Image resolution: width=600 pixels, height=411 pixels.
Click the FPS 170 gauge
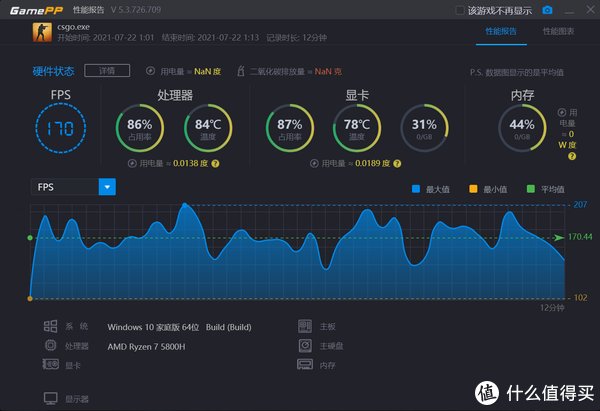click(x=60, y=128)
